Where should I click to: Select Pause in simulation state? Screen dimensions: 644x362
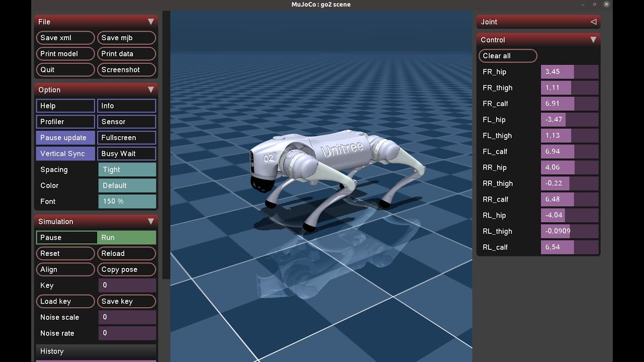[66, 237]
